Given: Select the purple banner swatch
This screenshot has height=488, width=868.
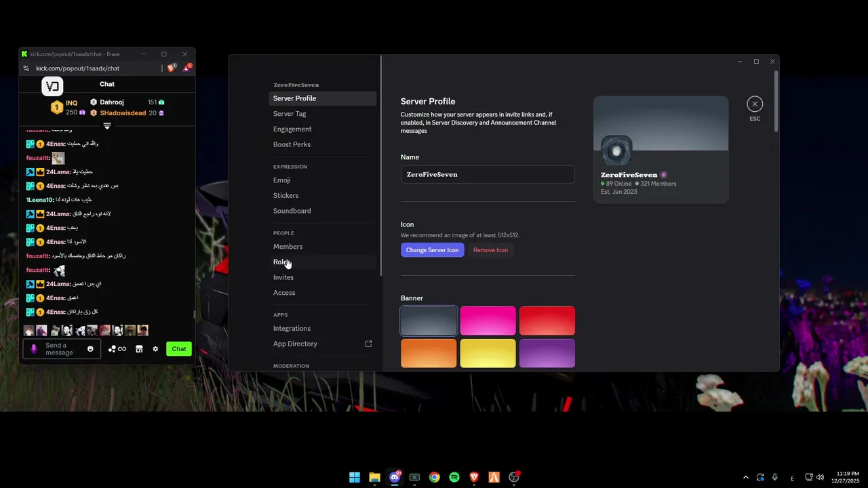Looking at the screenshot, I should pyautogui.click(x=547, y=353).
